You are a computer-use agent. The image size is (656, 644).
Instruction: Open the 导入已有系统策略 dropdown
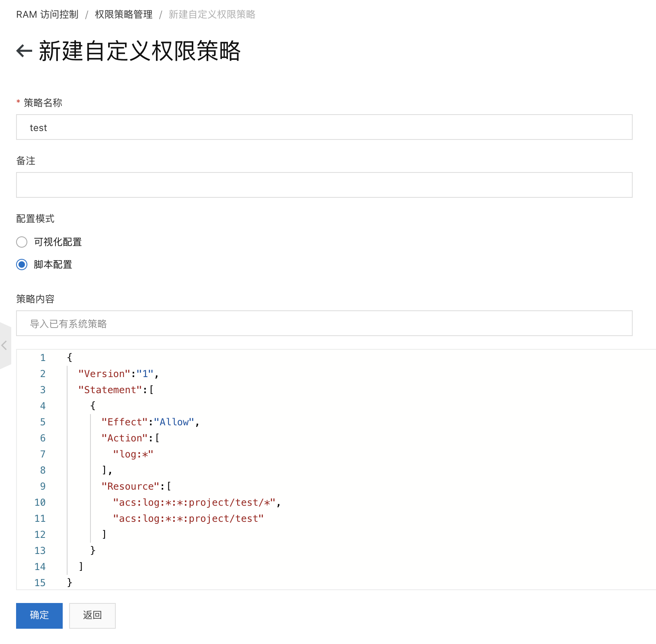(324, 323)
